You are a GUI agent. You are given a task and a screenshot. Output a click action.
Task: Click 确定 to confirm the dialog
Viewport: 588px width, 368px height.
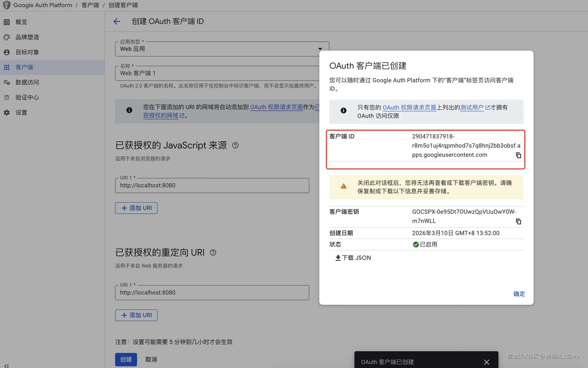(x=519, y=294)
